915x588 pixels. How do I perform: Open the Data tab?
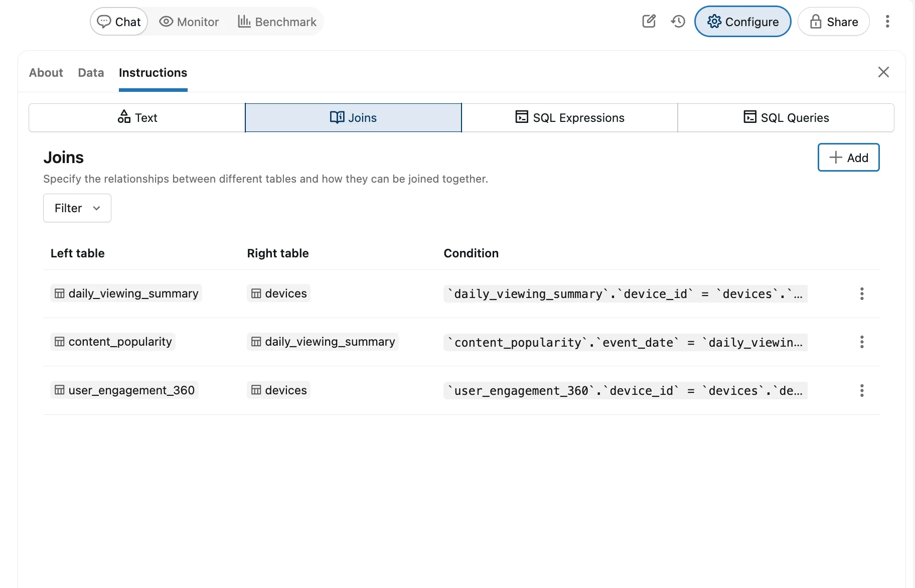pyautogui.click(x=91, y=73)
